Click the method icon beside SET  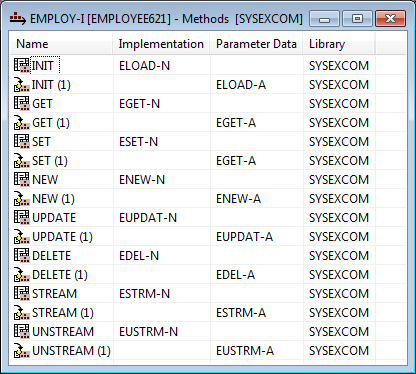pyautogui.click(x=22, y=141)
